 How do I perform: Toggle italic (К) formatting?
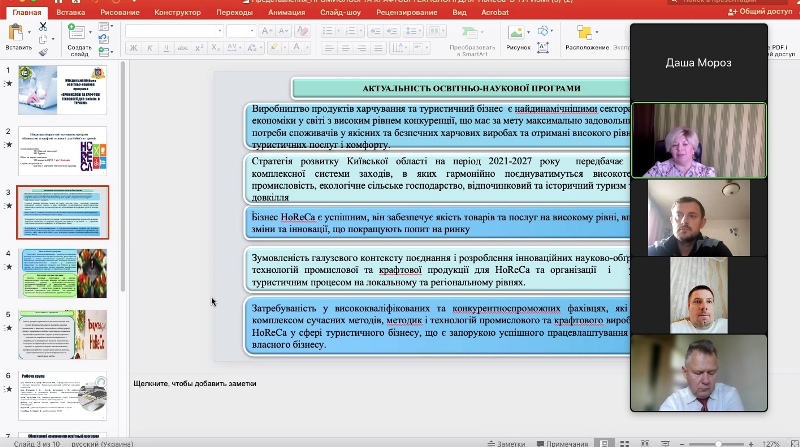[149, 49]
